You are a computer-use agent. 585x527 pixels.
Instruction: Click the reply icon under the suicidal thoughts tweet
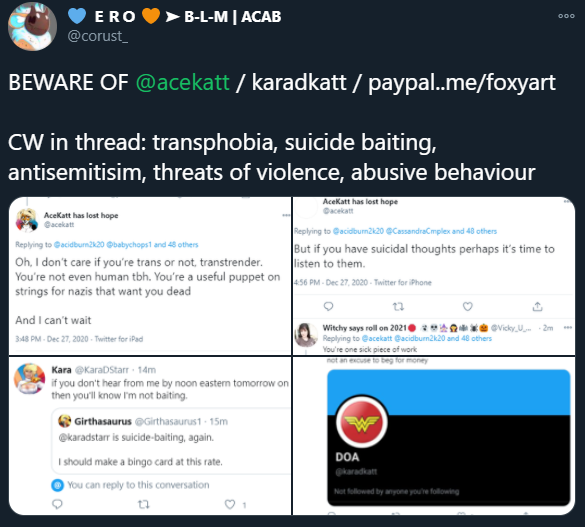pos(328,307)
